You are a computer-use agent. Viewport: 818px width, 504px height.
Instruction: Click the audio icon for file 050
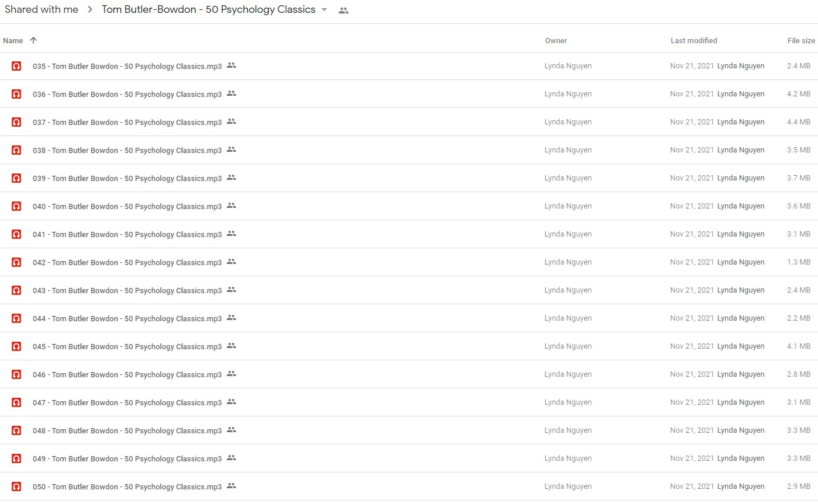pyautogui.click(x=16, y=486)
